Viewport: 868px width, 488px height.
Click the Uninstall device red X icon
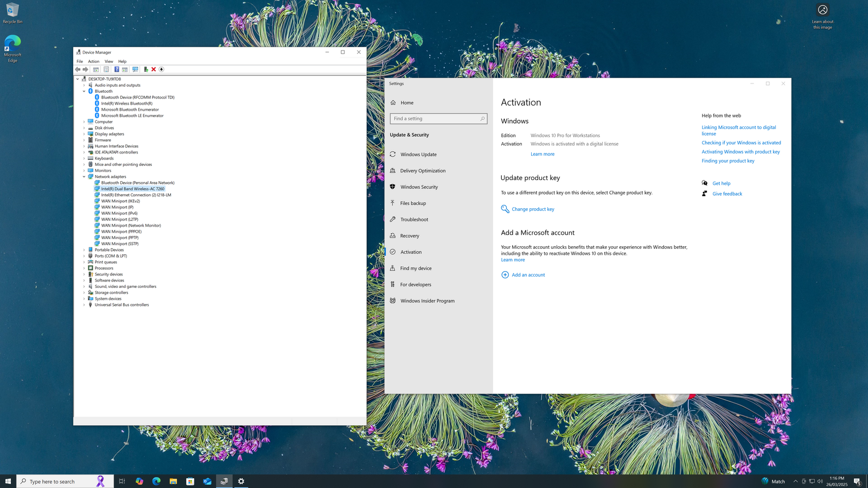(x=154, y=69)
